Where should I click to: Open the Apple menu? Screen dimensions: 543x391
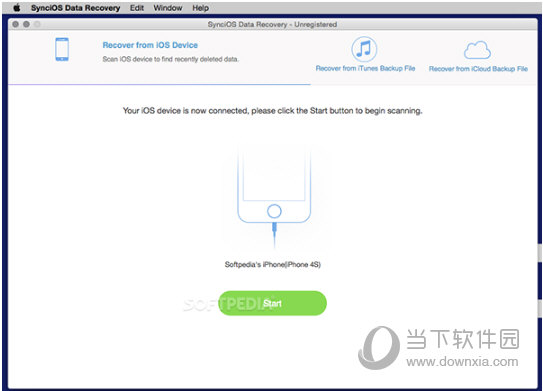(x=17, y=8)
